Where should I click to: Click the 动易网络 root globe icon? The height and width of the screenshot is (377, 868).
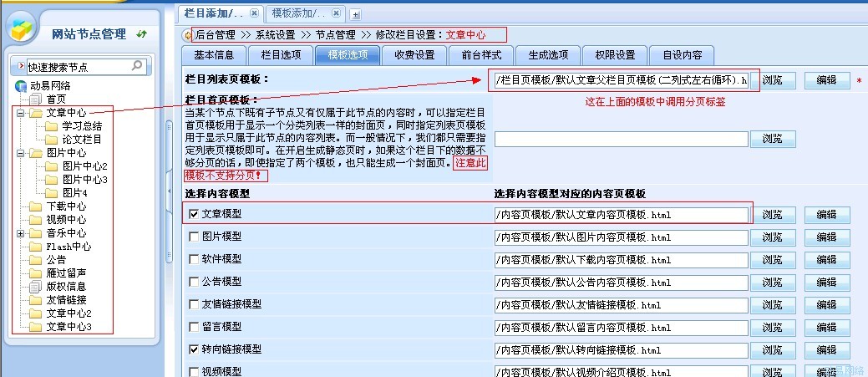click(21, 86)
